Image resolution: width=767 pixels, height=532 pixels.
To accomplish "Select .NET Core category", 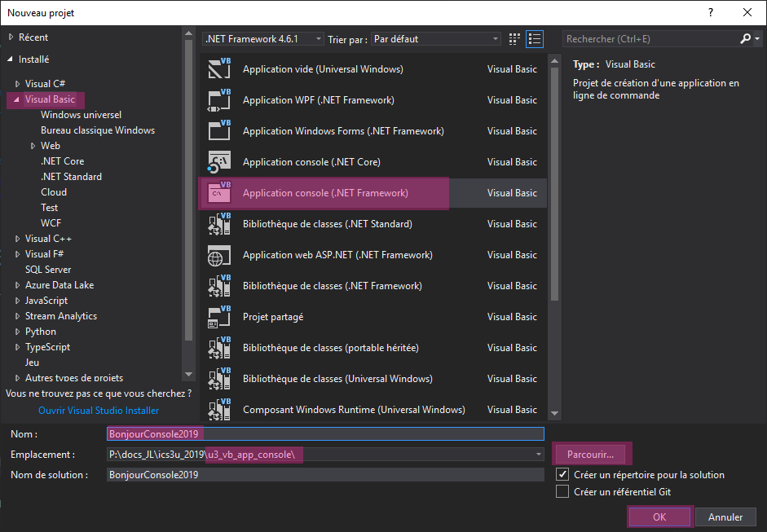I will point(63,161).
